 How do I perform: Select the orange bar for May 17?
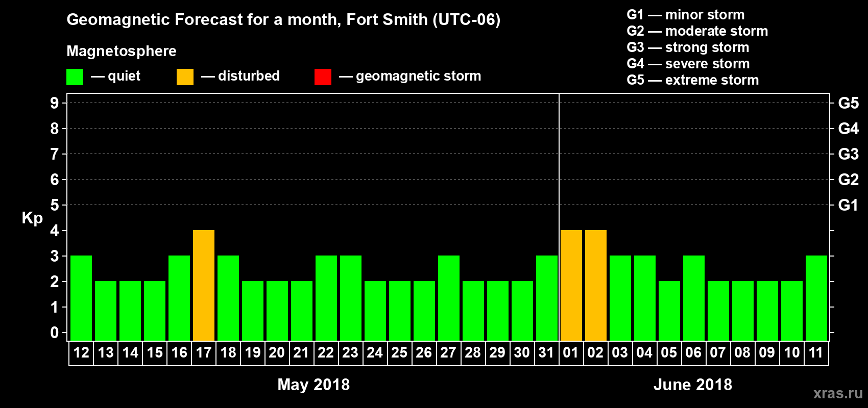(204, 285)
